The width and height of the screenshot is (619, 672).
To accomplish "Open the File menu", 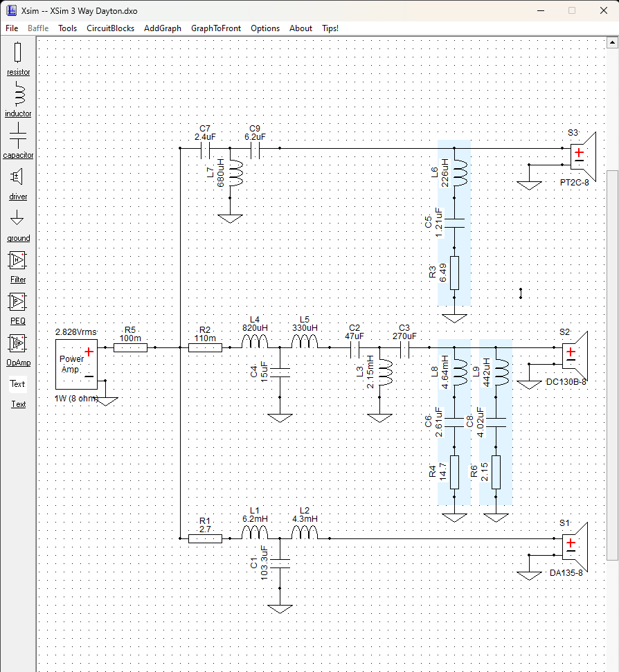I will [x=12, y=28].
